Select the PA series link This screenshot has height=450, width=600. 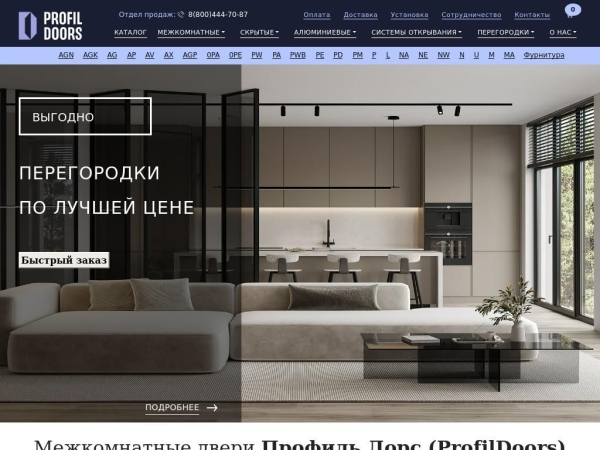pos(276,55)
